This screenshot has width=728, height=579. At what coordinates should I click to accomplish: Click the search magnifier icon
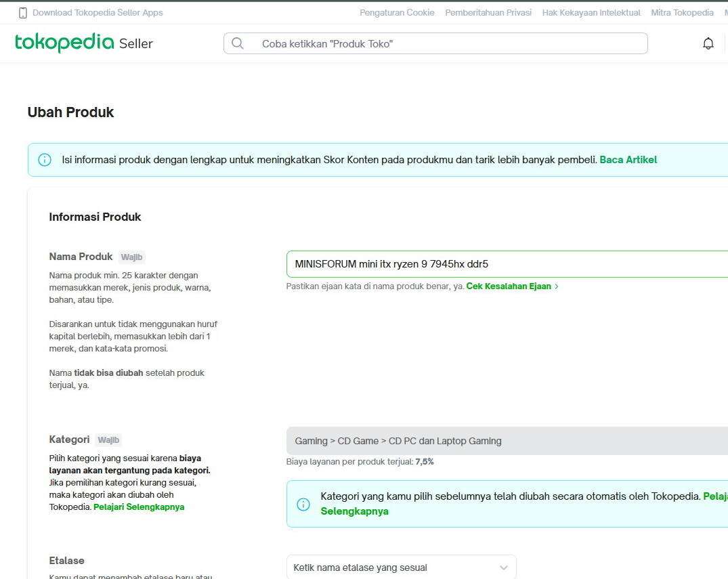tap(237, 43)
